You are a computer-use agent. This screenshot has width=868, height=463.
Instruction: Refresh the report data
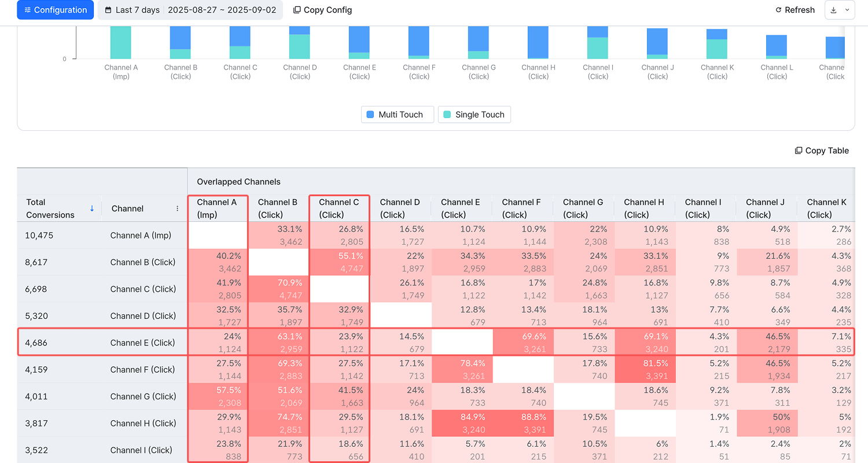point(795,10)
